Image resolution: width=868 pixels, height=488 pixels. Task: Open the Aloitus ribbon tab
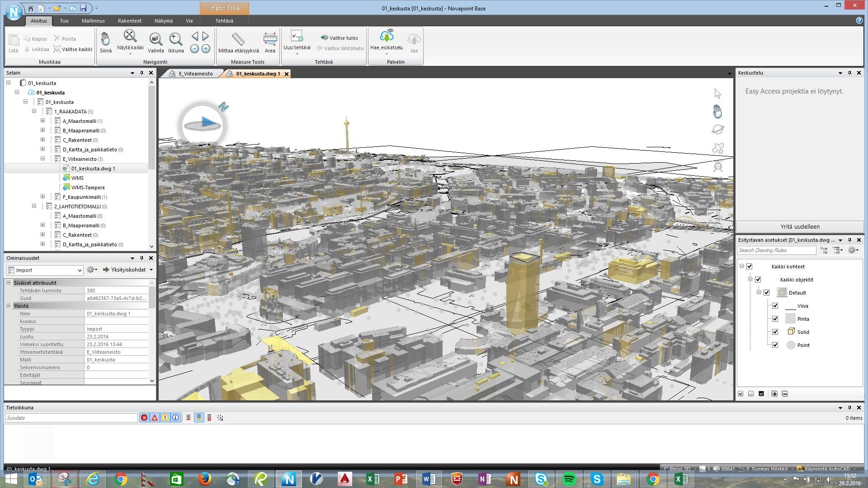(x=39, y=21)
